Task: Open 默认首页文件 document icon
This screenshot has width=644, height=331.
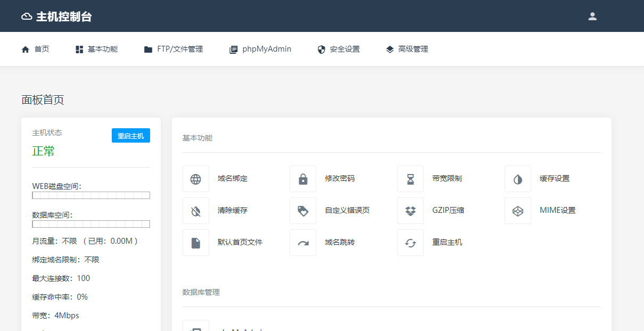Action: [196, 242]
